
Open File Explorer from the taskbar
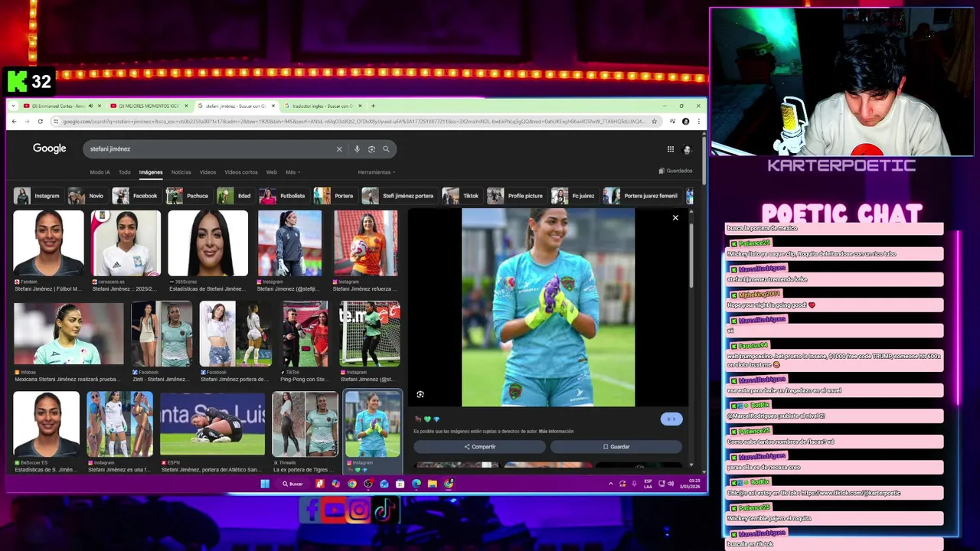(x=433, y=484)
